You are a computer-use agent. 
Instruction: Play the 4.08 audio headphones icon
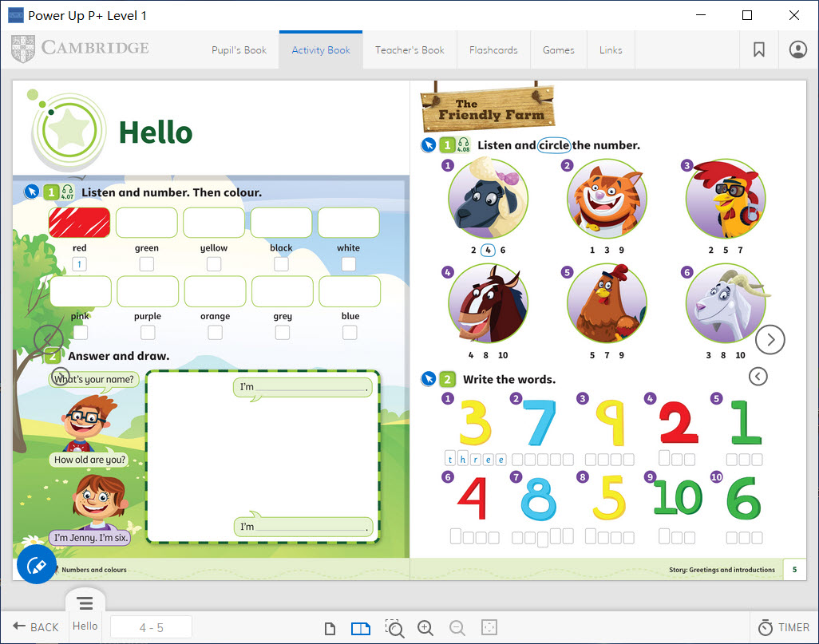[464, 145]
